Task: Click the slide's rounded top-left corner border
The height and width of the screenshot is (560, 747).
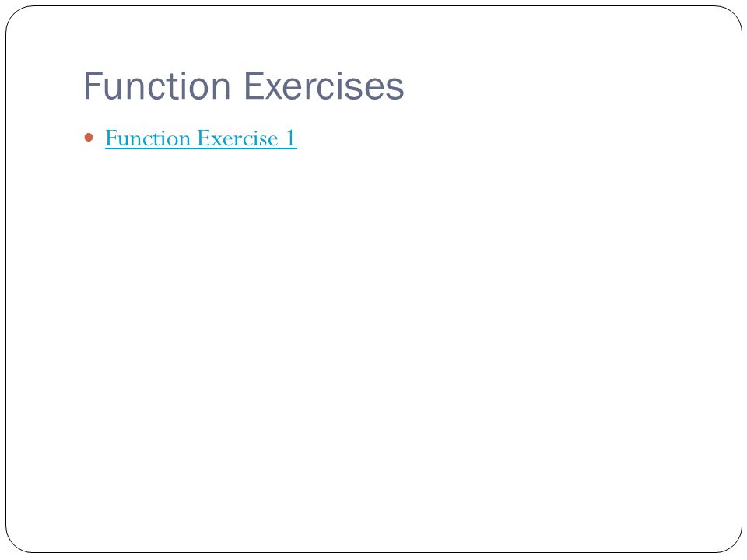Action: 14,14
